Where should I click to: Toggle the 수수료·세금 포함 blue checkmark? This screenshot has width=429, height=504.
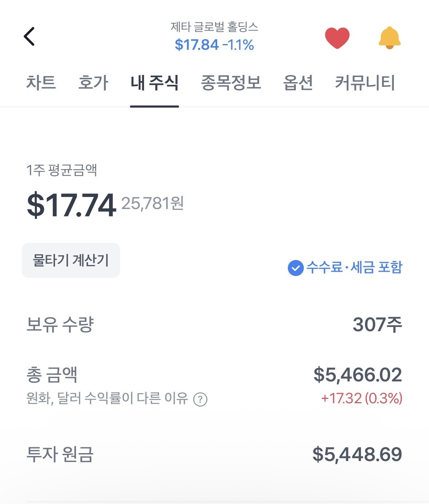point(295,268)
